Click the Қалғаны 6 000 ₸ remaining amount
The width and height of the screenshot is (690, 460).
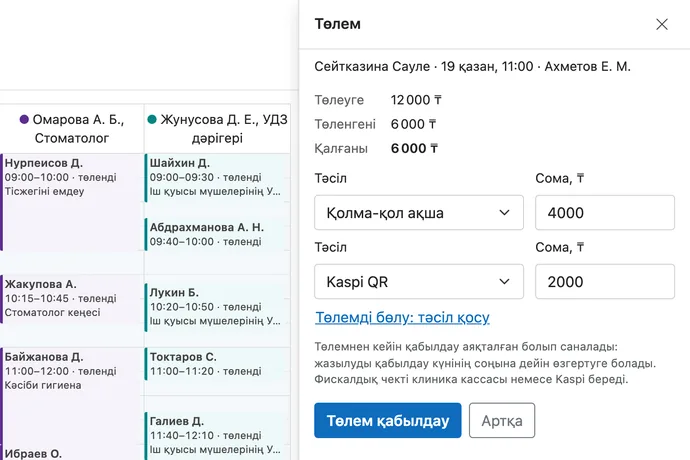point(414,148)
